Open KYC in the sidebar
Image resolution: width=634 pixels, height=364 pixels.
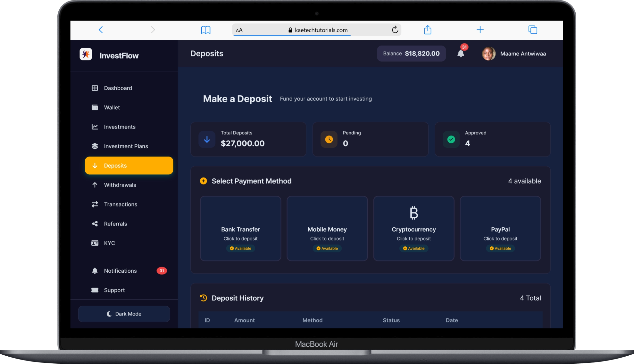[129, 243]
